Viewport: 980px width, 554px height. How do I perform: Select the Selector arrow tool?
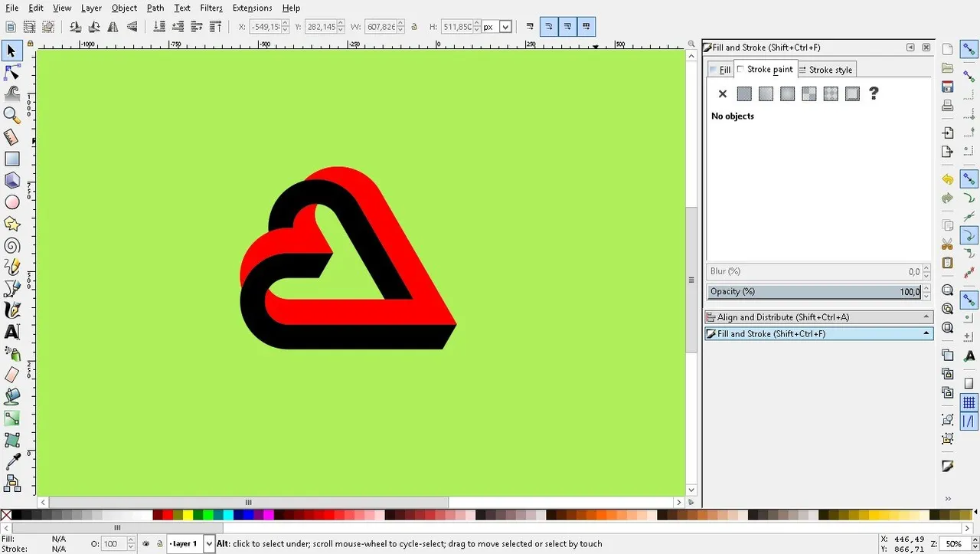[12, 51]
